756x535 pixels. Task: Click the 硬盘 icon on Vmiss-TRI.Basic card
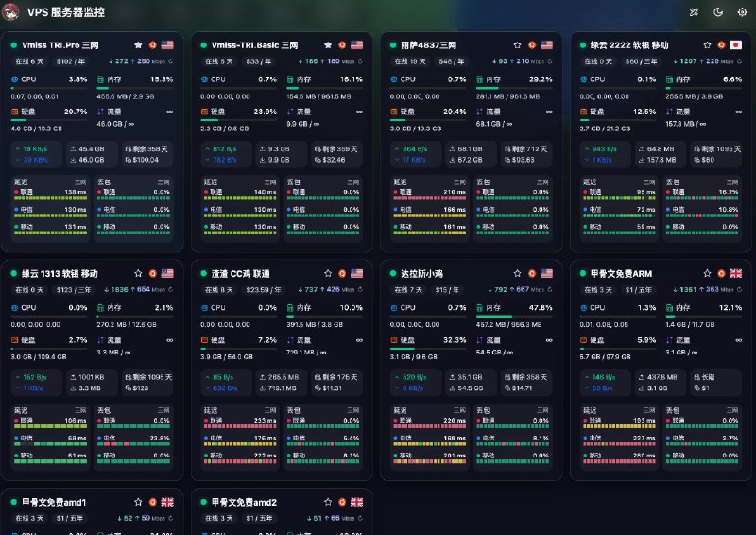[x=204, y=112]
